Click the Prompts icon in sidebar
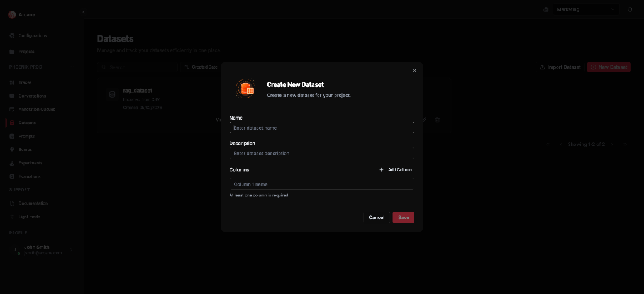This screenshot has height=294, width=644. (x=12, y=136)
